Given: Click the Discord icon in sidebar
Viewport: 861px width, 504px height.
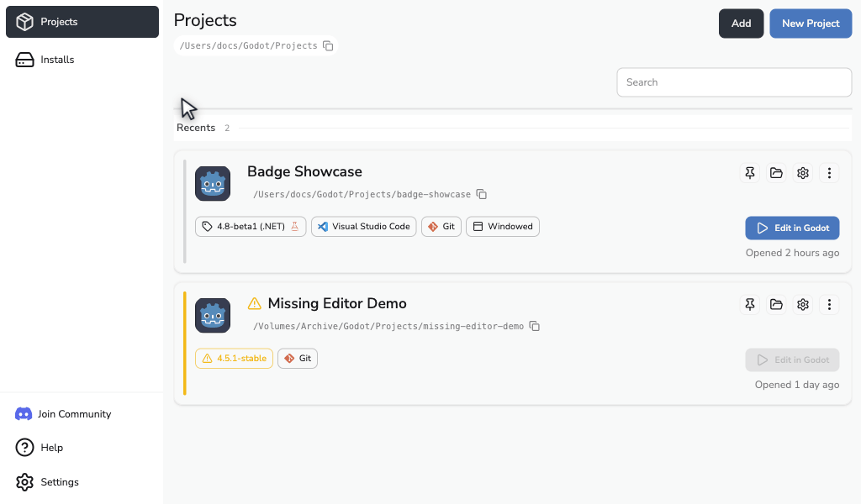Looking at the screenshot, I should (23, 414).
